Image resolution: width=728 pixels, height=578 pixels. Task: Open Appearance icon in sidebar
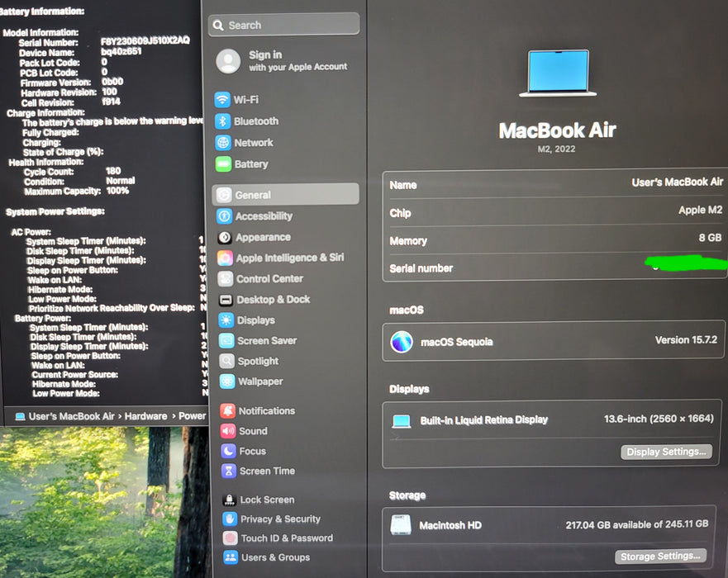tap(225, 237)
